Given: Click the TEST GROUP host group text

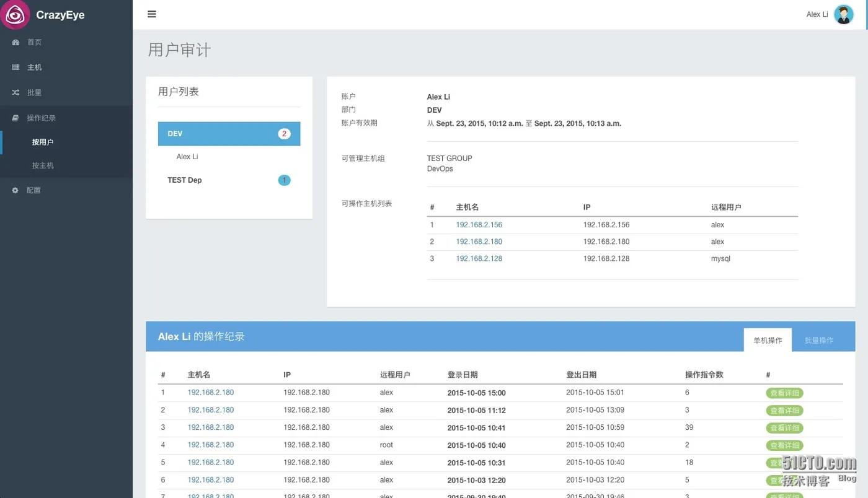Looking at the screenshot, I should tap(449, 159).
